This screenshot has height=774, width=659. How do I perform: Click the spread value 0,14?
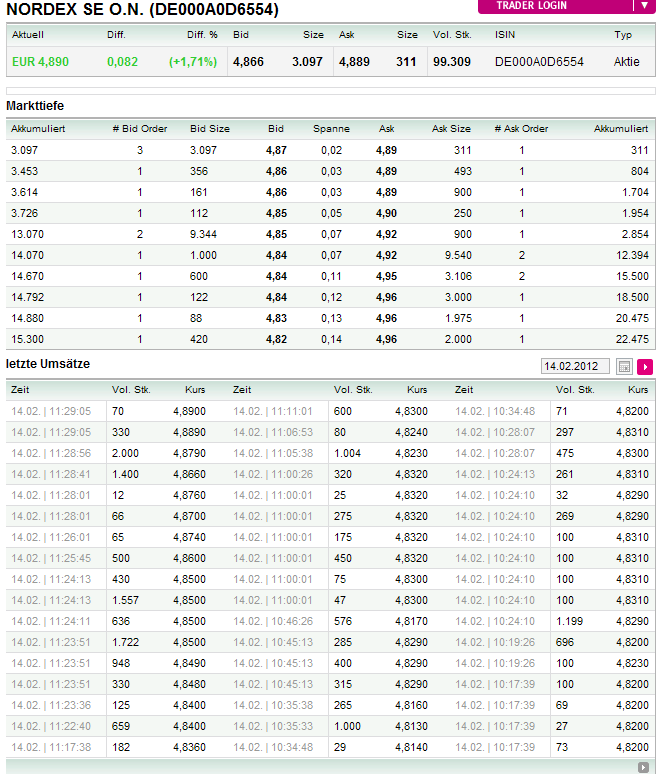click(x=331, y=340)
